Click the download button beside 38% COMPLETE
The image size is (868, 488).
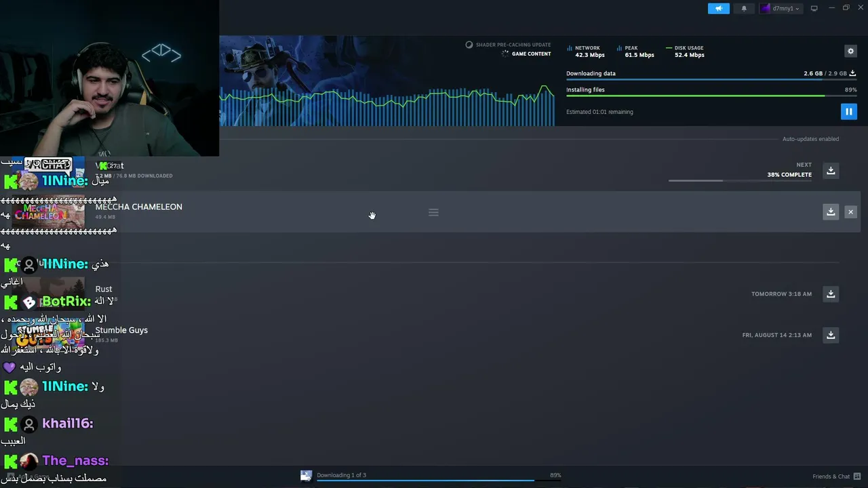click(831, 171)
